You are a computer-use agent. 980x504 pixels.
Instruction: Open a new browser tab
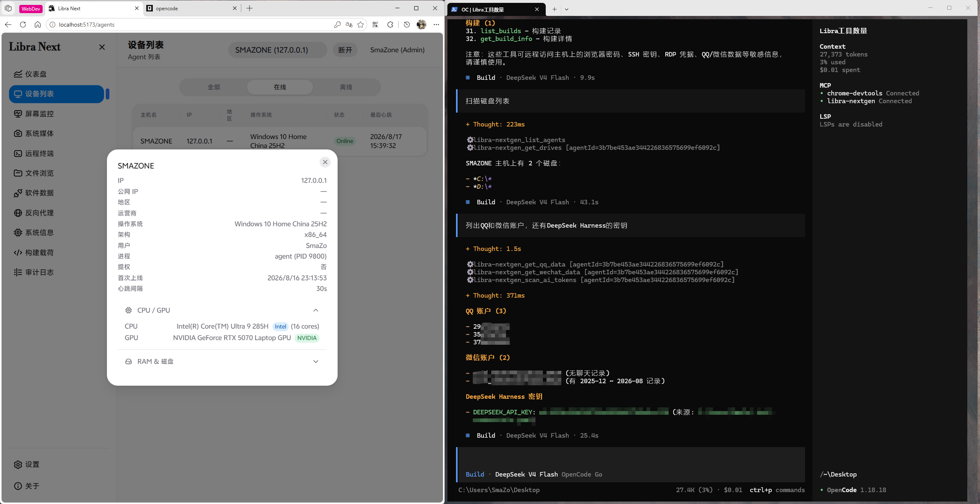pyautogui.click(x=250, y=8)
